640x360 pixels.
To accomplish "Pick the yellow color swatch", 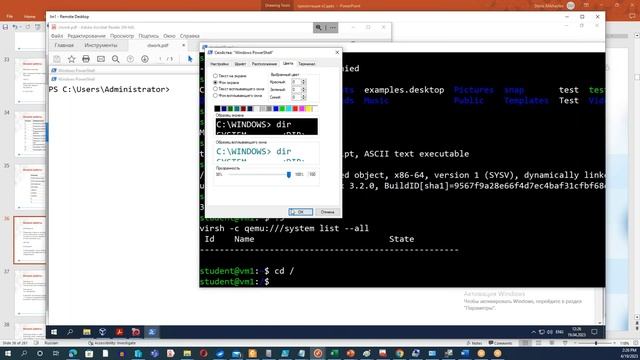I will [x=308, y=109].
